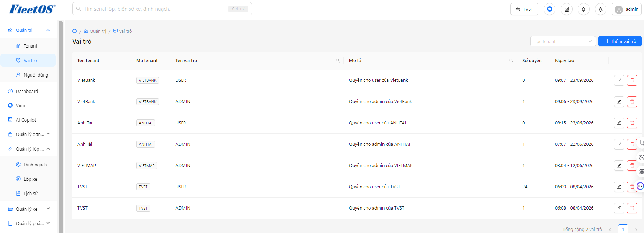This screenshot has height=233, width=644.
Task: Expand the Quản lý xe sidebar group
Action: tap(28, 209)
